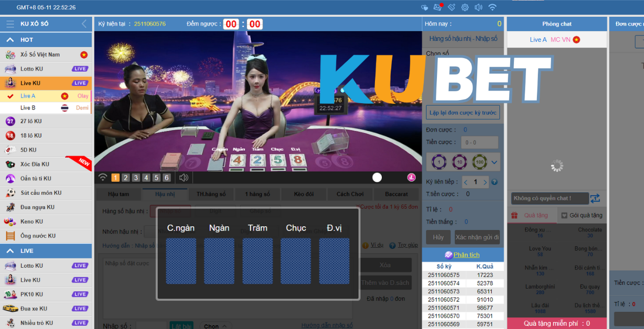Open 5D KU game
644x329 pixels.
(x=46, y=150)
